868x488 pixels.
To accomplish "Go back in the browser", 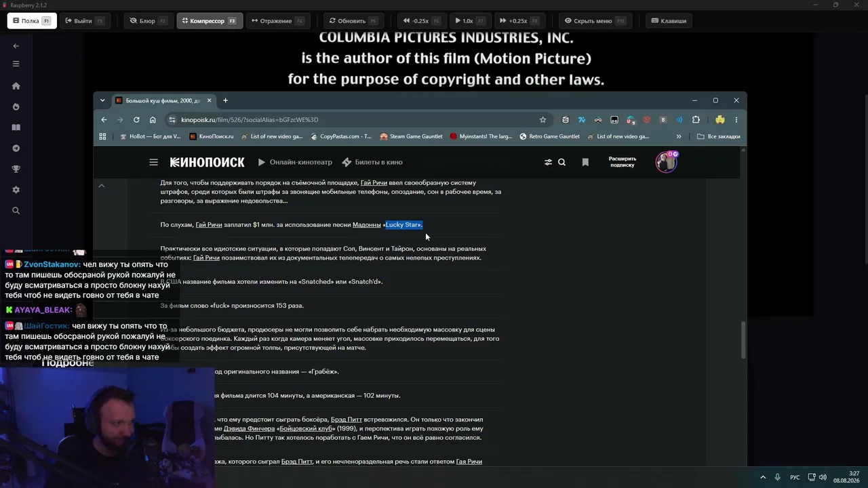I will tap(104, 120).
